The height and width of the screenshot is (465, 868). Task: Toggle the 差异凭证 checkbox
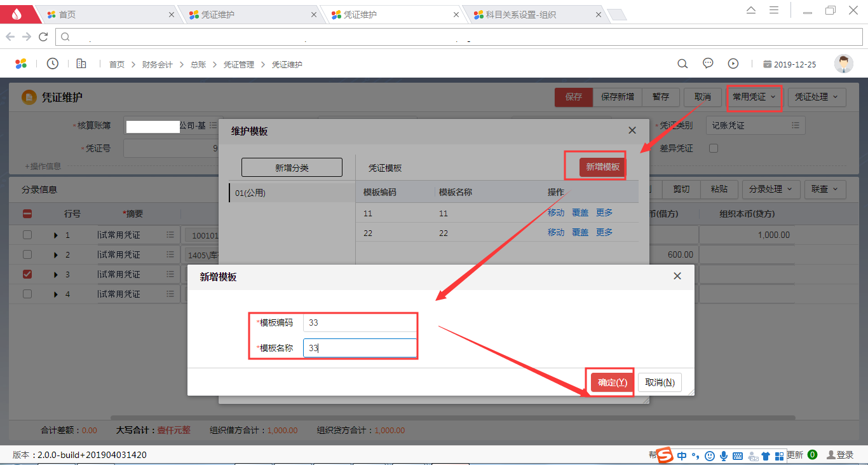point(714,148)
